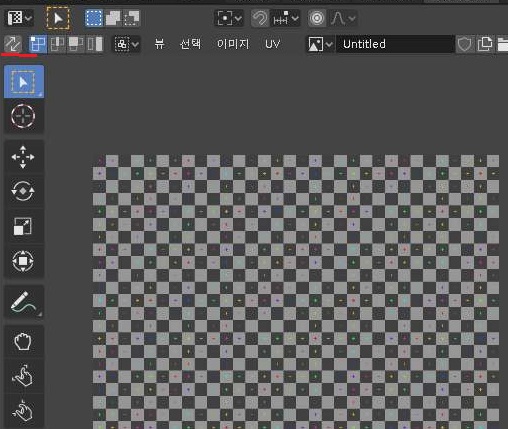Click the Untitled image name field

tap(395, 44)
